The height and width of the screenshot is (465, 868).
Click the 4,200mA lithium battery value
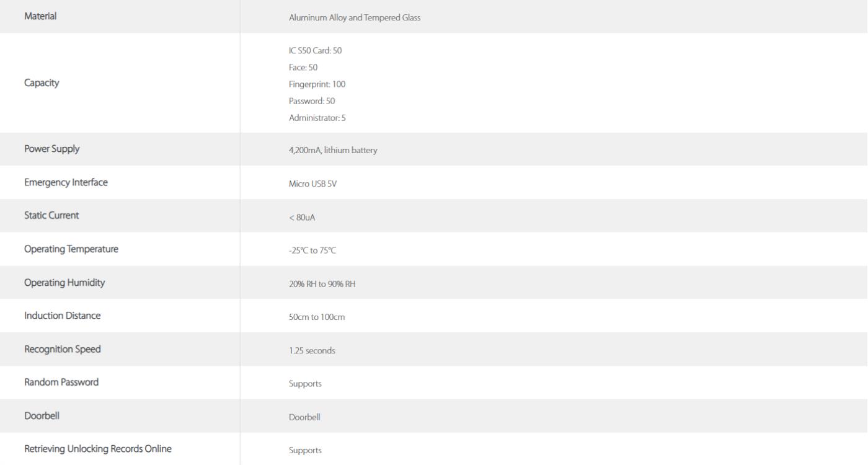pyautogui.click(x=333, y=150)
